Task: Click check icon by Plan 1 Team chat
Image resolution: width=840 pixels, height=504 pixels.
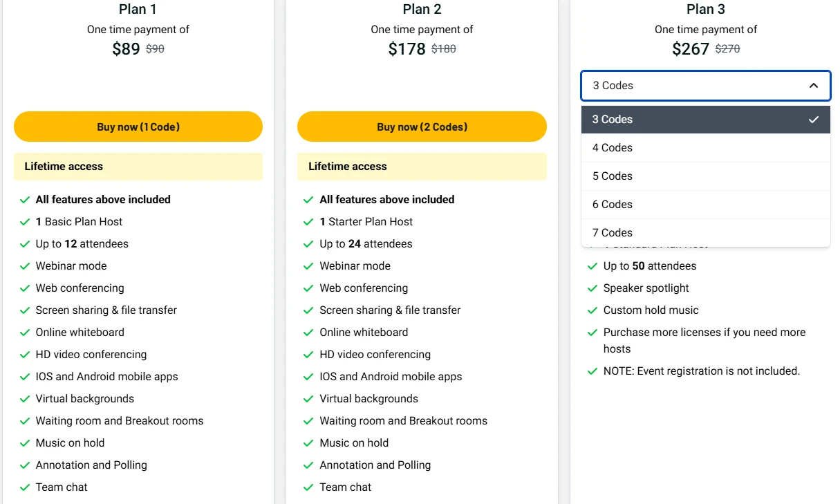Action: tap(25, 487)
